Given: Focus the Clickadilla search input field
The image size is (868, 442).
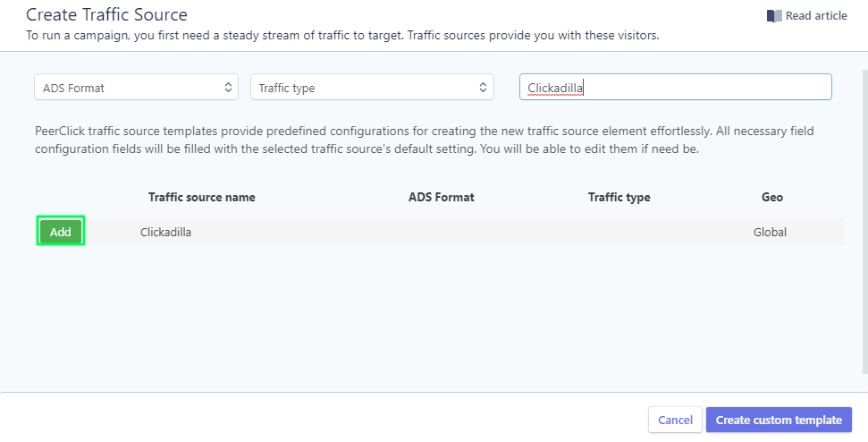Looking at the screenshot, I should pyautogui.click(x=675, y=88).
